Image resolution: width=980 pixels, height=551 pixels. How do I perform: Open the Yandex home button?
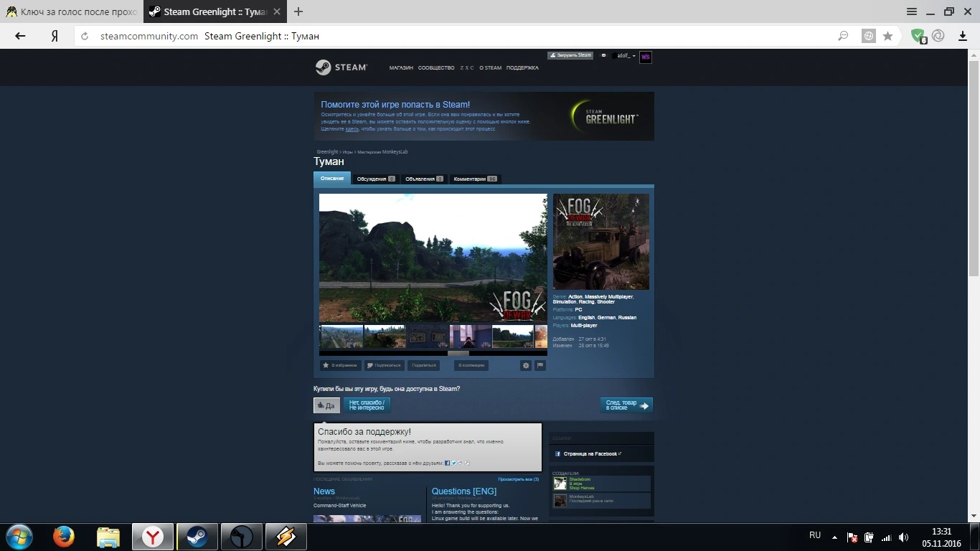click(55, 36)
